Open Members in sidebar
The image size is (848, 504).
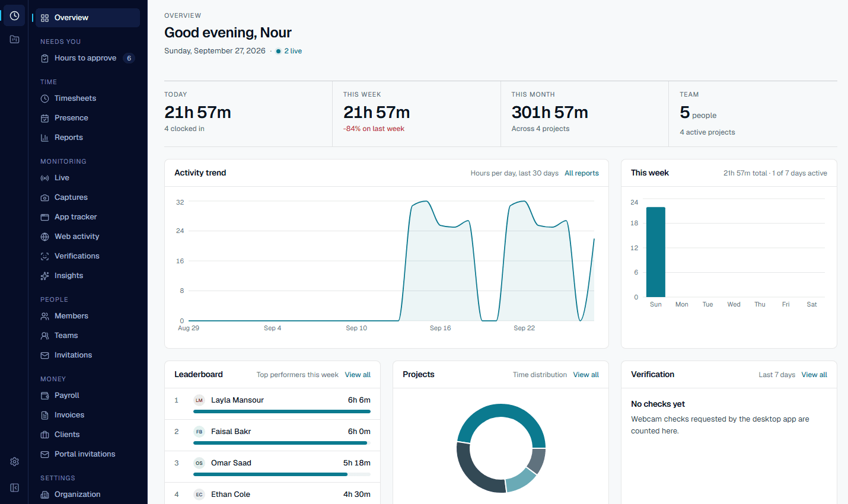[x=88, y=316]
